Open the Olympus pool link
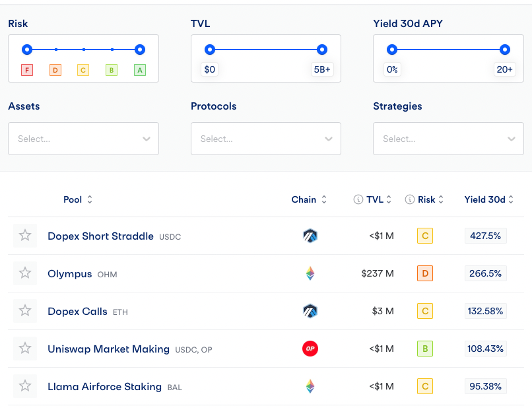Image resolution: width=532 pixels, height=408 pixels. click(x=69, y=273)
